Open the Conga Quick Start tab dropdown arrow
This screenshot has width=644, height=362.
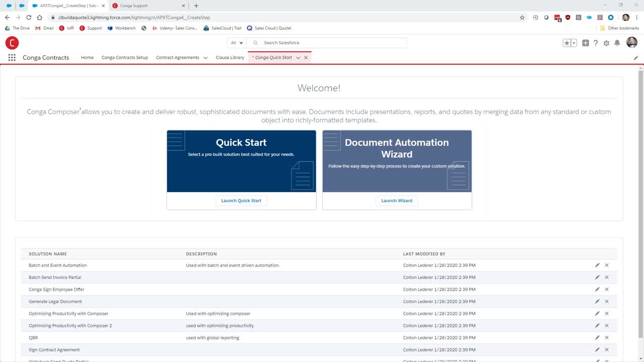298,57
